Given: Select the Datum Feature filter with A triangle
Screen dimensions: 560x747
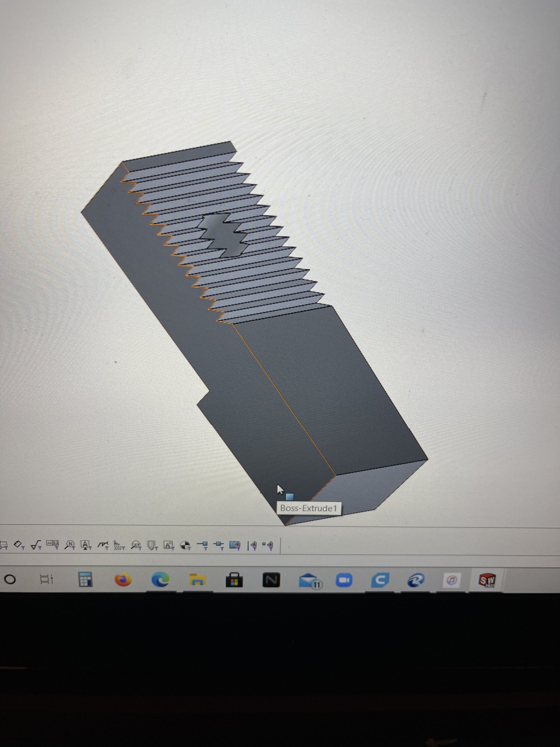Looking at the screenshot, I should tap(86, 545).
